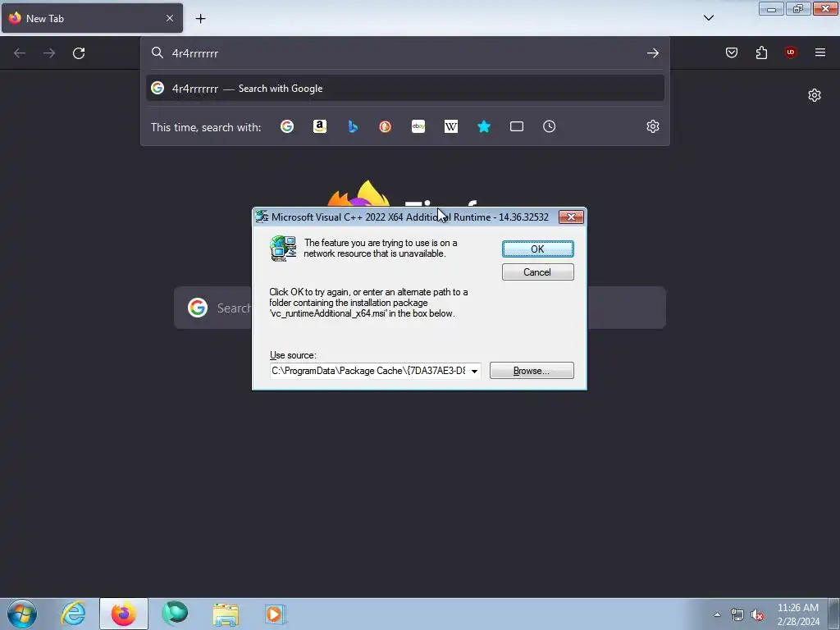Screen dimensions: 840x630
Task: Close the New Tab tab
Action: [170, 18]
